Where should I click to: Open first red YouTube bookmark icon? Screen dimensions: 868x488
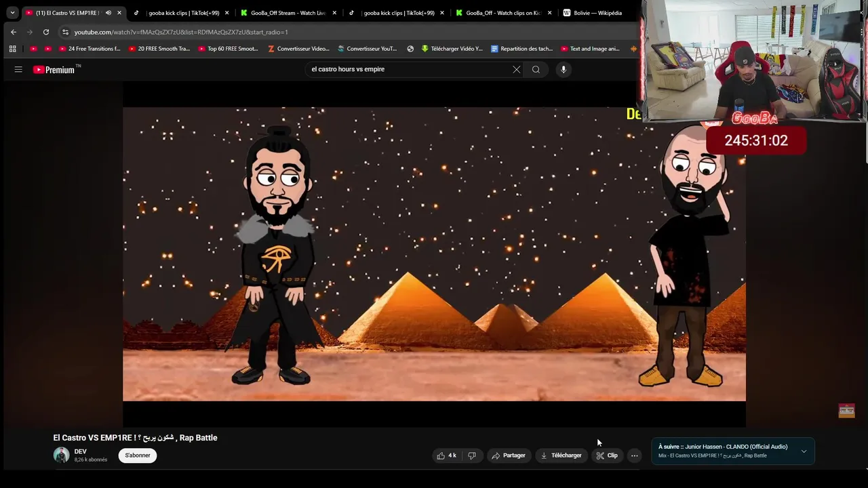coord(33,49)
